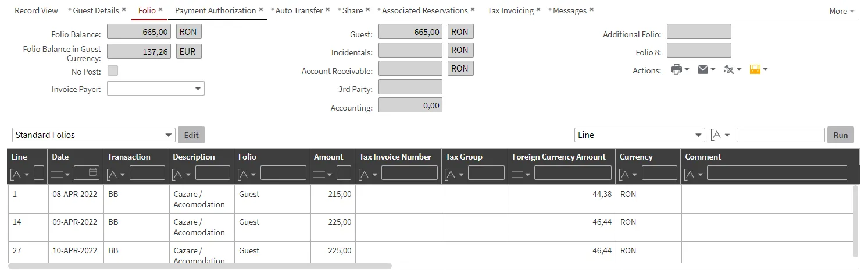Open the Associated Reservations tab

(x=425, y=10)
